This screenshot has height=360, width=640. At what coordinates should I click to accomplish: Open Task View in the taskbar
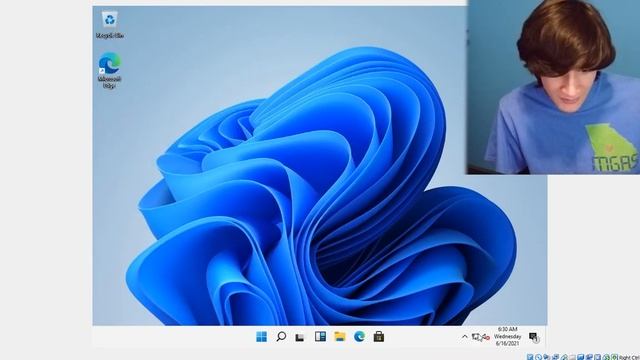(x=300, y=337)
